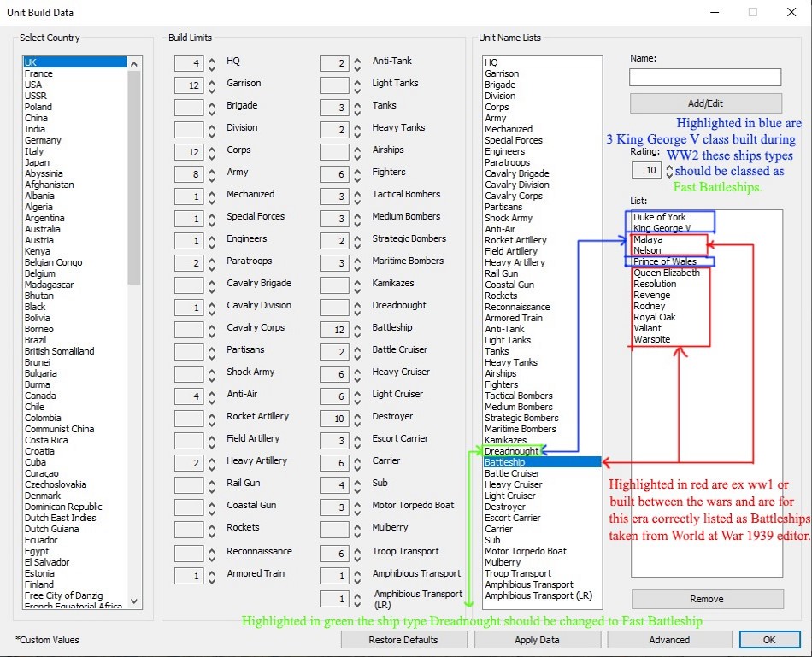Select Battleship in Unit Name Lists

[x=542, y=462]
